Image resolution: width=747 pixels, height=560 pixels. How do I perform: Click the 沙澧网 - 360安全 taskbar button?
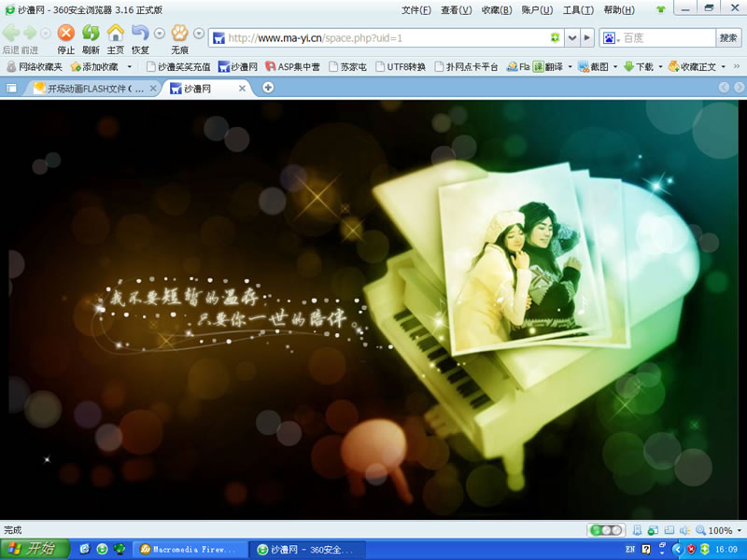click(x=307, y=550)
